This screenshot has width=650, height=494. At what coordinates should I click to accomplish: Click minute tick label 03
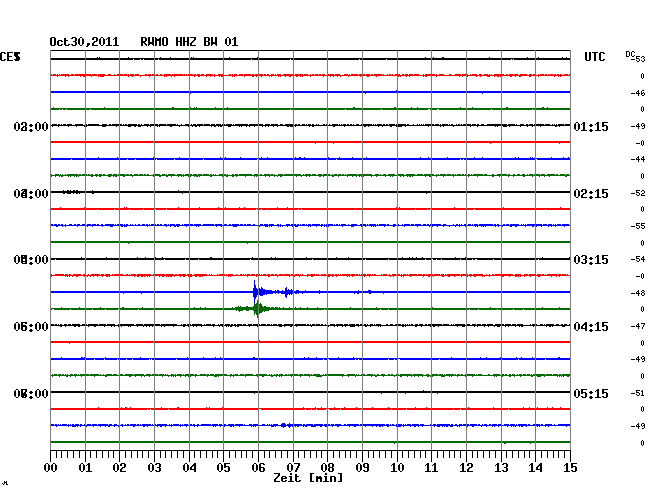154,468
